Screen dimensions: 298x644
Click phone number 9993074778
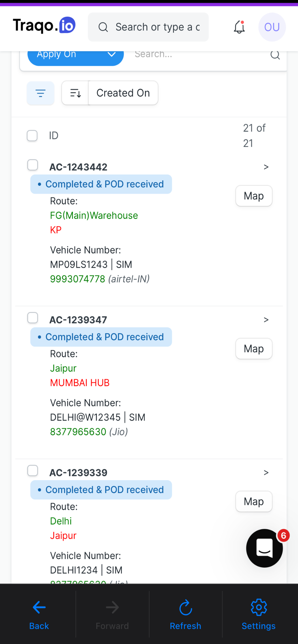coord(78,279)
